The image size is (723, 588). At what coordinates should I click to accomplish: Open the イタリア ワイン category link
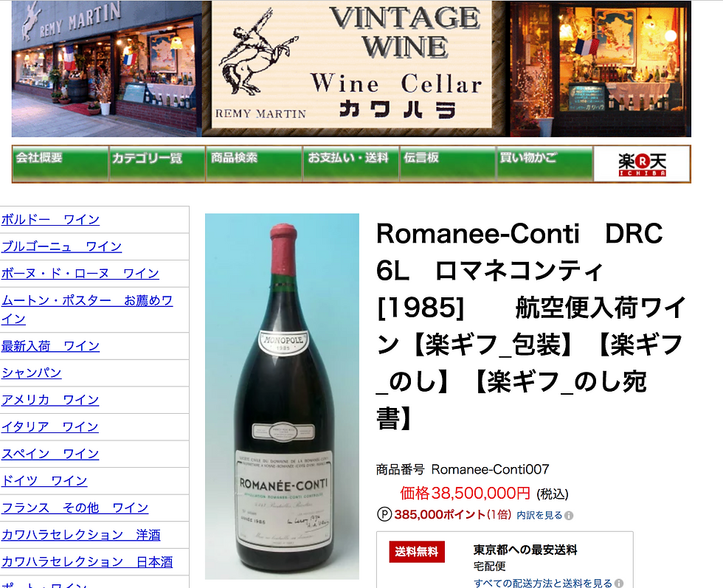coord(50,426)
